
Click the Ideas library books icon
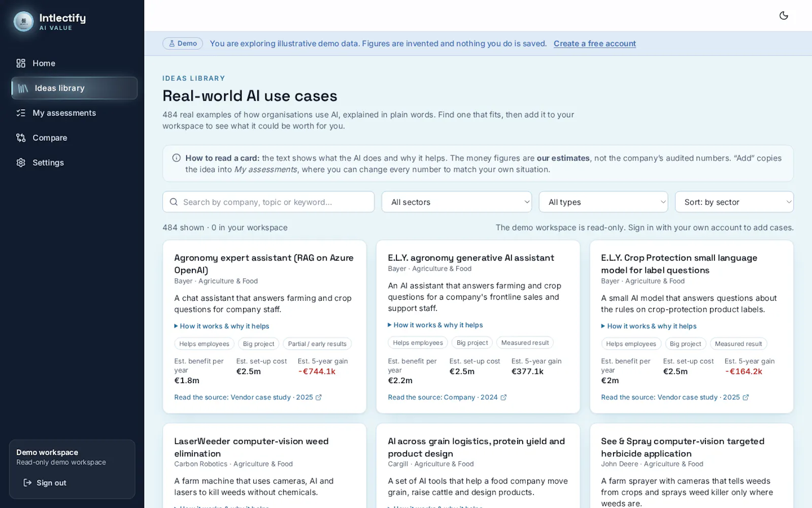(23, 88)
